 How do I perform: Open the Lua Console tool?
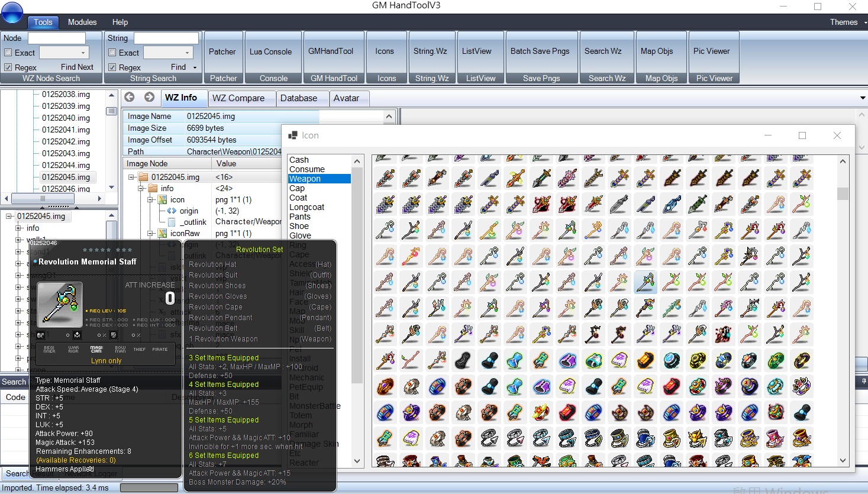(x=271, y=52)
